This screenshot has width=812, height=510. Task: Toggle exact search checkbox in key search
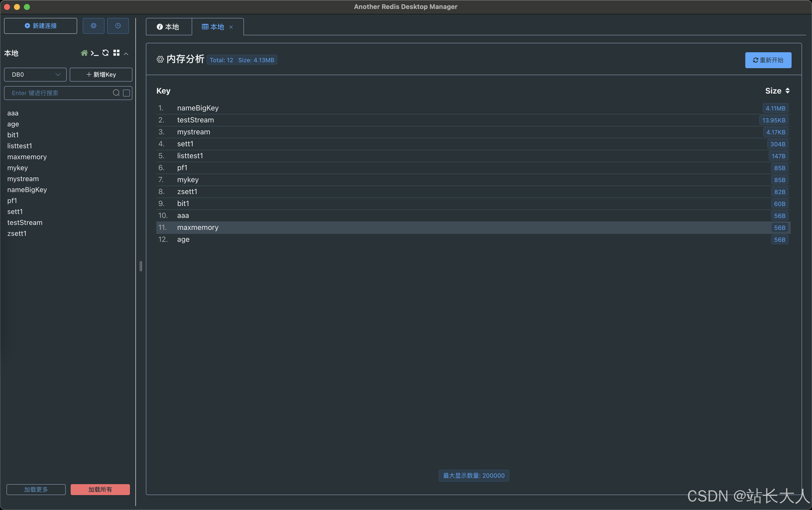tap(126, 93)
